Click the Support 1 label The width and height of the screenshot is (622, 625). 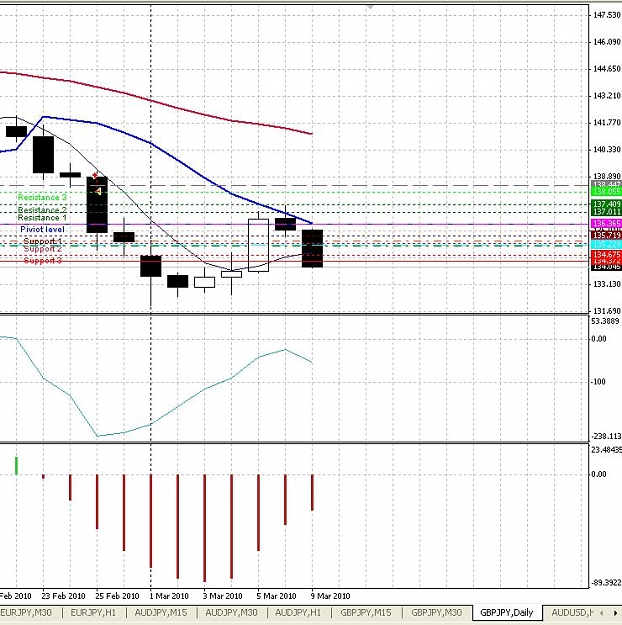43,241
